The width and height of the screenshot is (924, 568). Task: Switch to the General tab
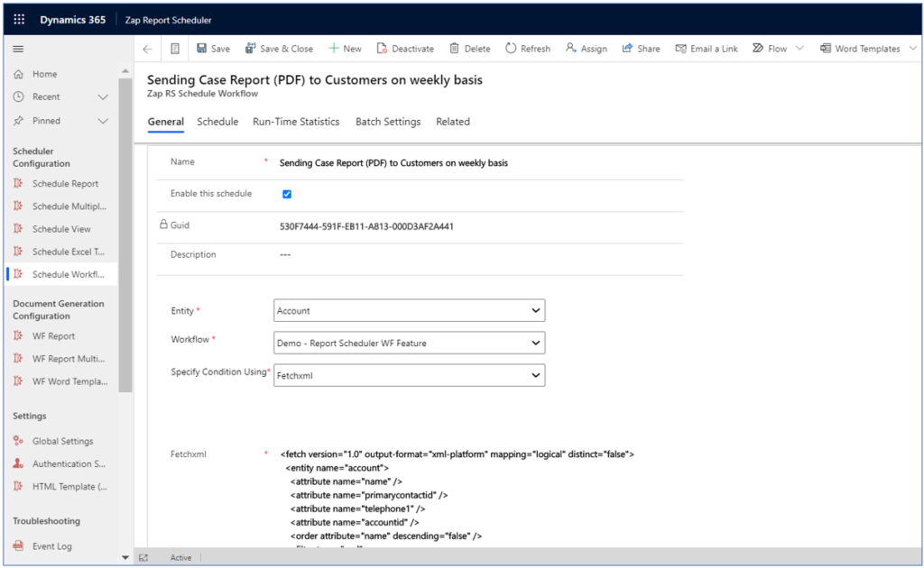[x=166, y=122]
